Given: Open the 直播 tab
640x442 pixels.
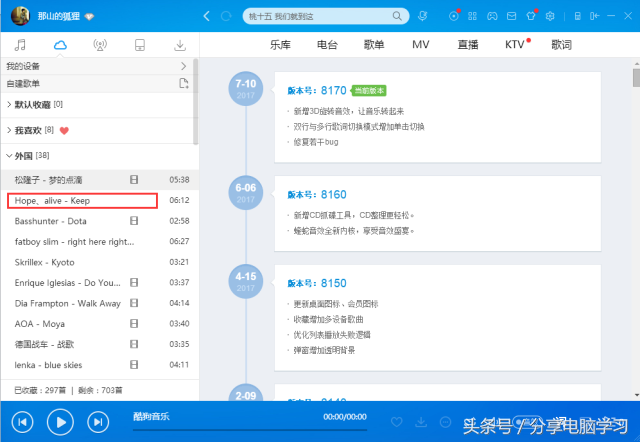Looking at the screenshot, I should 468,44.
